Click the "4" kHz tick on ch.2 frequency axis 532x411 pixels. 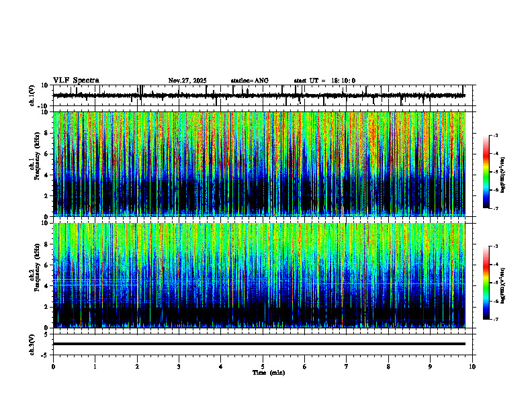tap(47, 286)
